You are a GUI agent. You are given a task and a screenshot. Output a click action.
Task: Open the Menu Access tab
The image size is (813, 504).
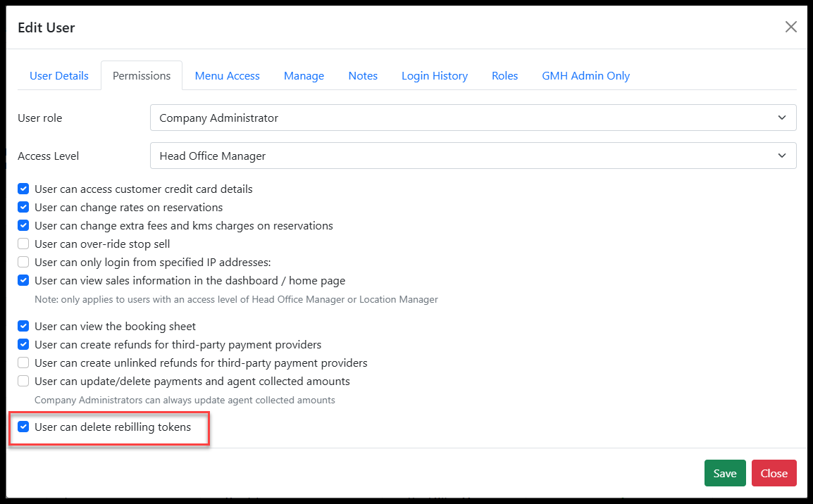[x=227, y=75]
